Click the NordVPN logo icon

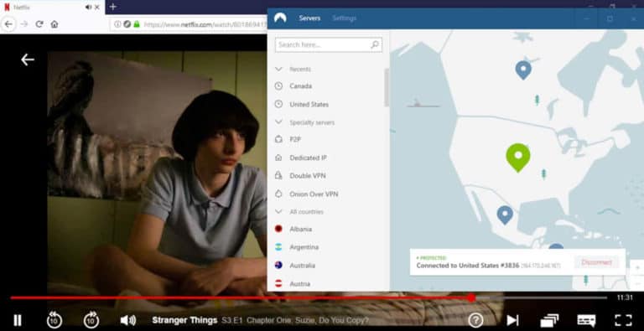click(280, 18)
